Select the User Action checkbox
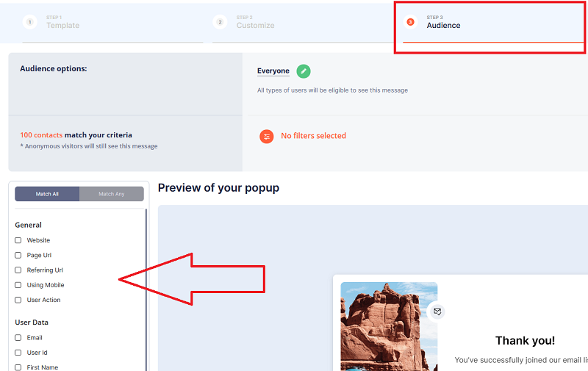The image size is (588, 371). click(x=18, y=300)
